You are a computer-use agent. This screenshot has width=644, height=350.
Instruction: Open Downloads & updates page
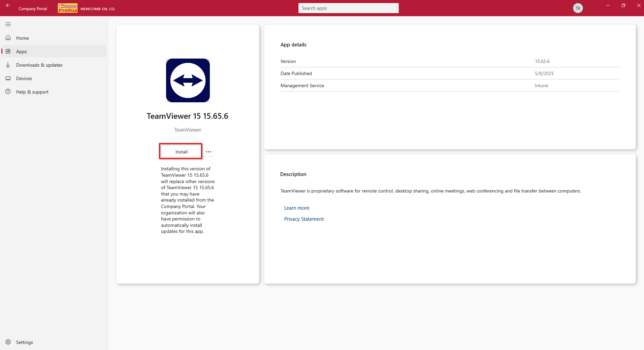54,65
